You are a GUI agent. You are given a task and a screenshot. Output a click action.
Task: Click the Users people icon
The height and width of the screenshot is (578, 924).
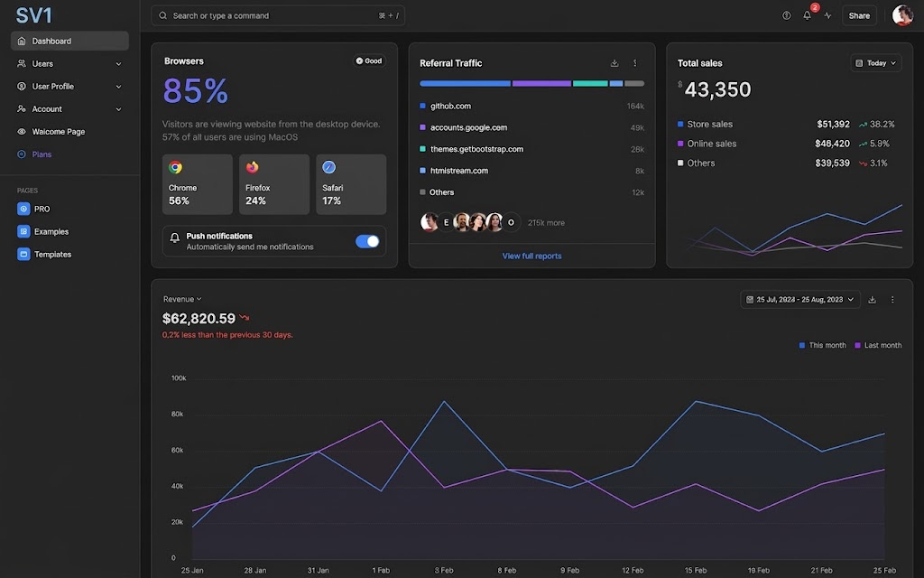(x=22, y=63)
